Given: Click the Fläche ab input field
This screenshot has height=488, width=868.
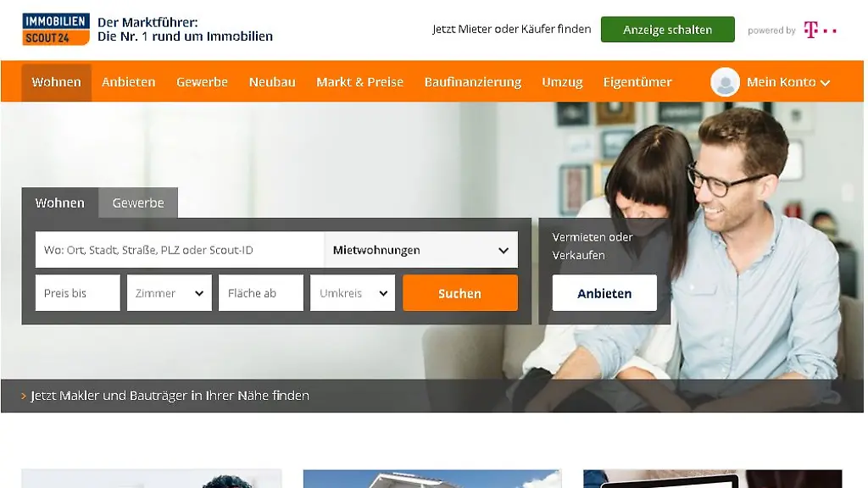Looking at the screenshot, I should click(261, 293).
